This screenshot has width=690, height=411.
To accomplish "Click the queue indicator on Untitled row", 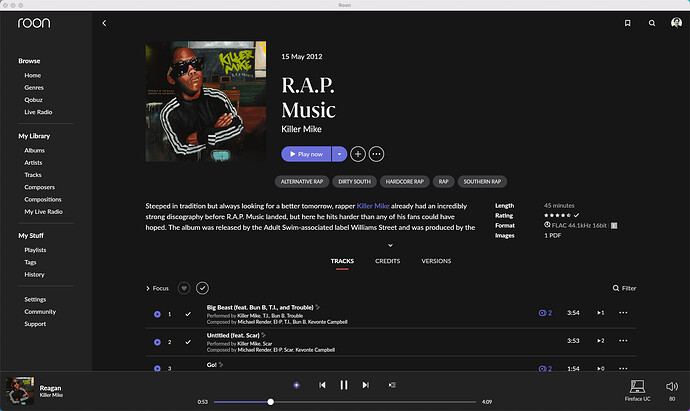I will [x=601, y=341].
